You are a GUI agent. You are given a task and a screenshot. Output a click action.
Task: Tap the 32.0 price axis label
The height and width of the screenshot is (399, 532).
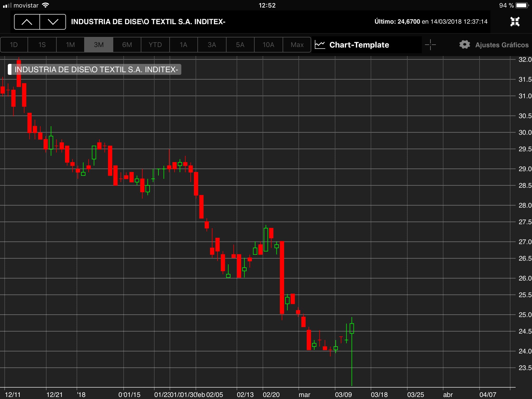coord(525,59)
